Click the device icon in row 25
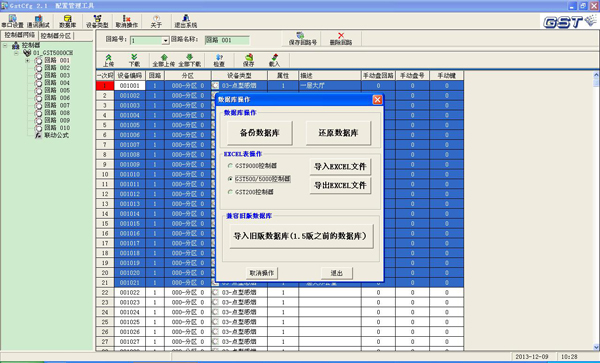Screen dimensions: 600x363 pyautogui.click(x=215, y=322)
